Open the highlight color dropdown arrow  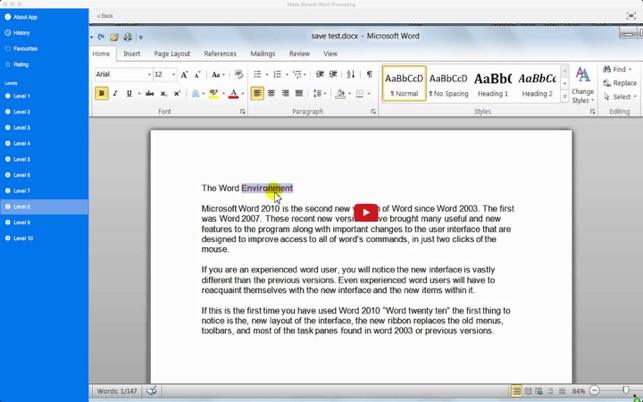[x=223, y=94]
